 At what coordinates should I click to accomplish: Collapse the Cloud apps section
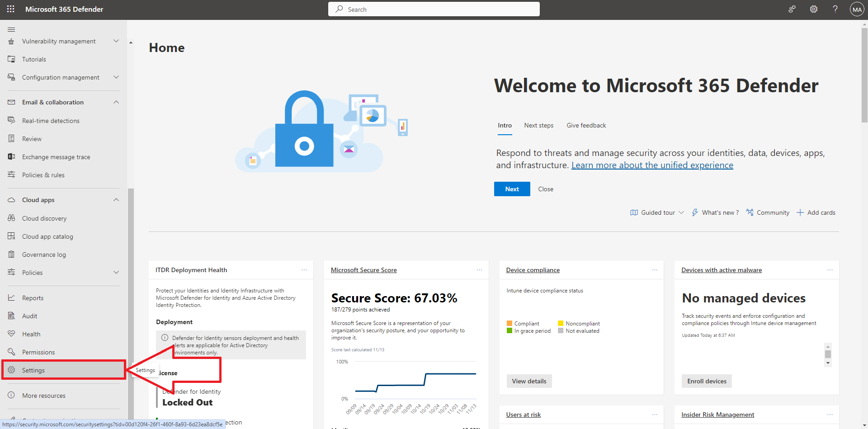116,200
